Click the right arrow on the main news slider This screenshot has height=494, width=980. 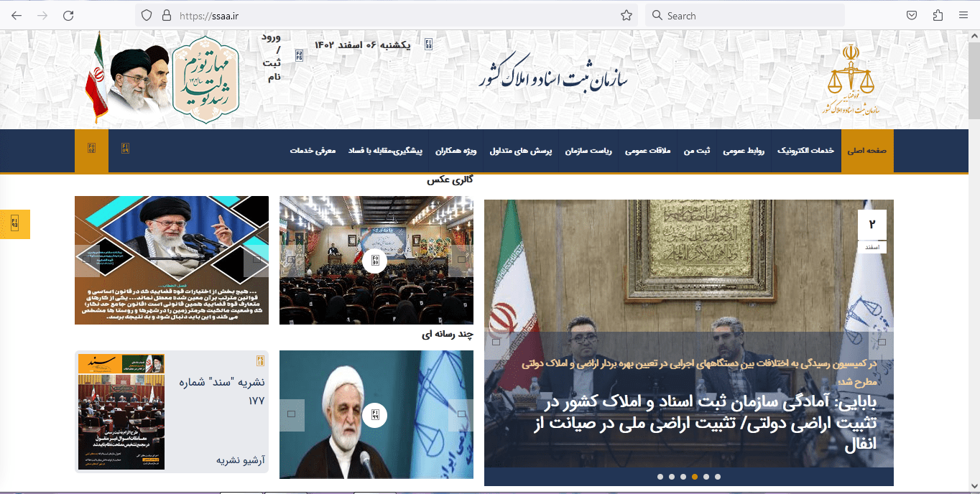(882, 342)
